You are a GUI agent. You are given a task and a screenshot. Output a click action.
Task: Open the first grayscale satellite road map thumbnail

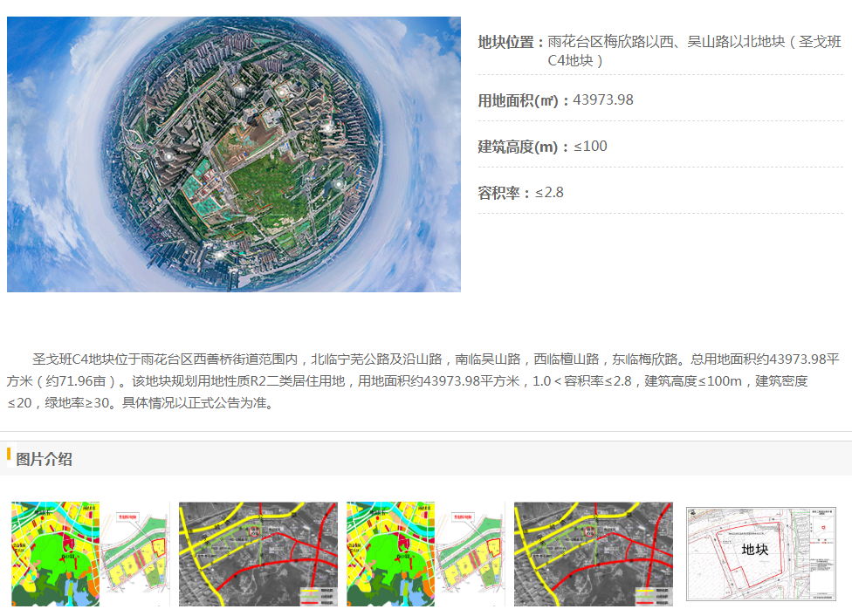click(258, 553)
